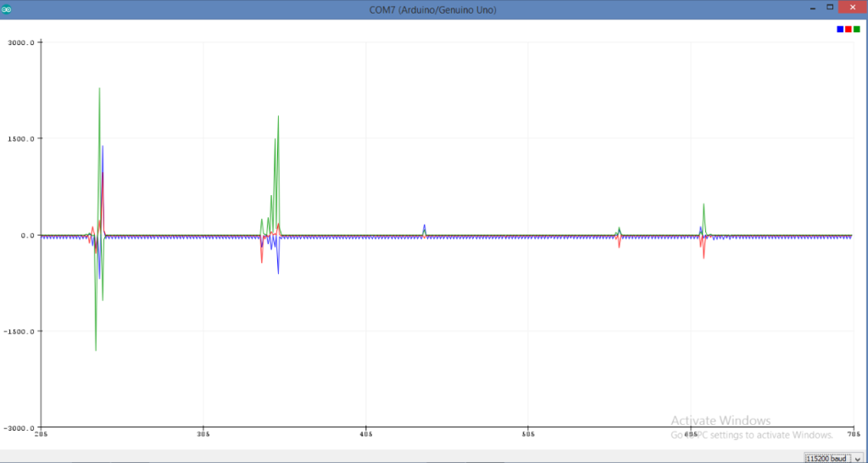Click the 305 x-axis tick label

(203, 433)
